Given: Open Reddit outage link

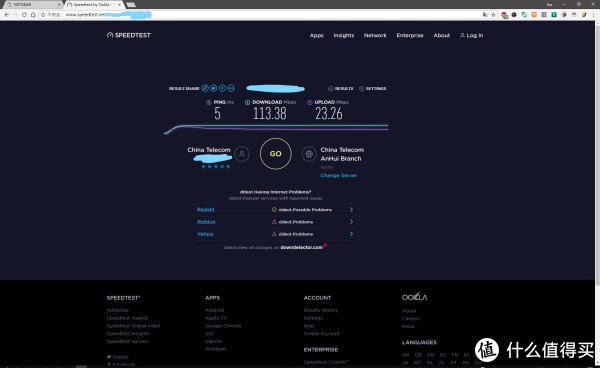Looking at the screenshot, I should (205, 210).
